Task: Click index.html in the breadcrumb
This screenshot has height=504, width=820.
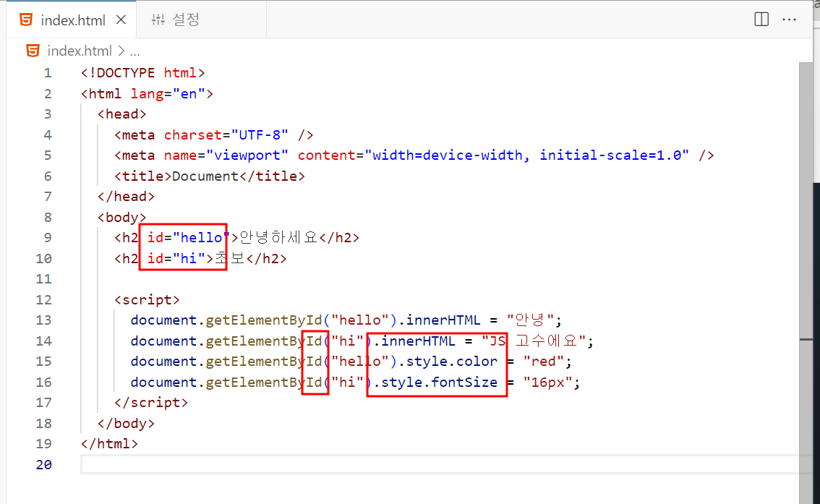Action: click(80, 51)
